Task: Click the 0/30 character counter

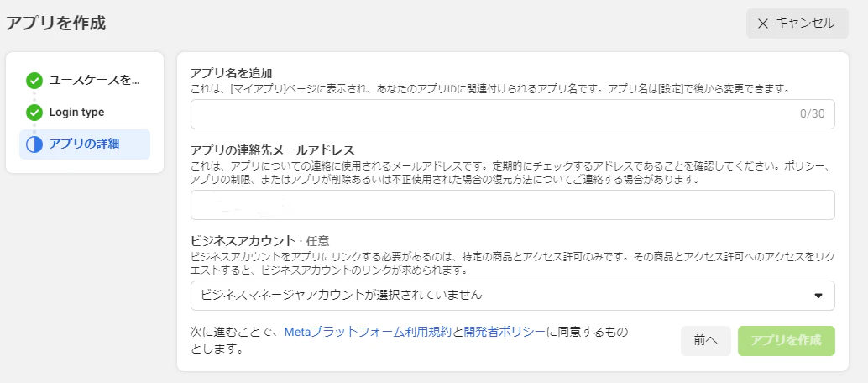Action: pos(812,114)
